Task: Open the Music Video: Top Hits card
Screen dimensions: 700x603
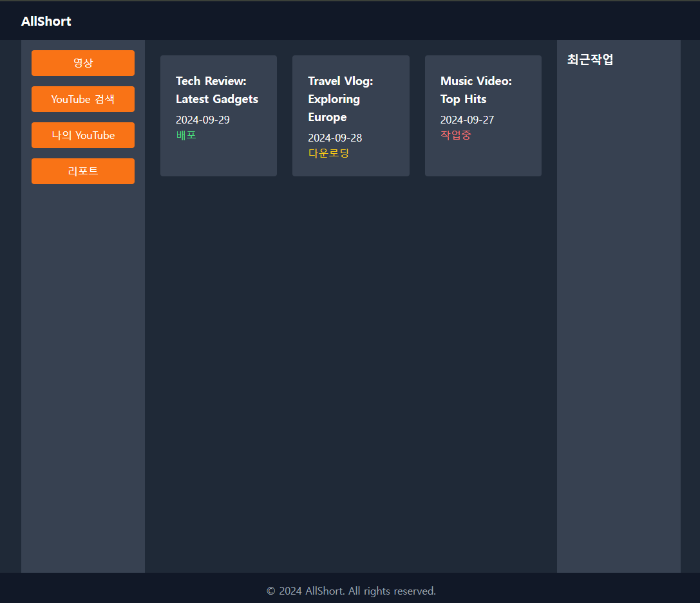Action: (483, 115)
